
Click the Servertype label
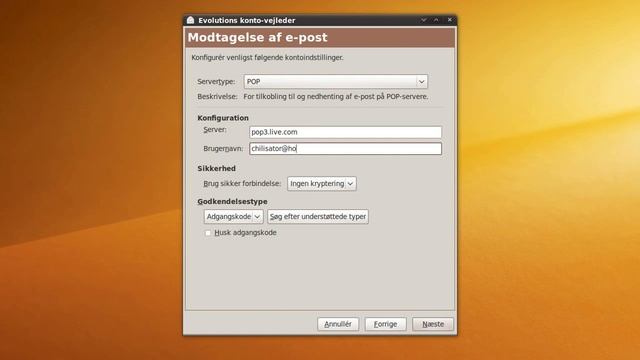(x=216, y=82)
